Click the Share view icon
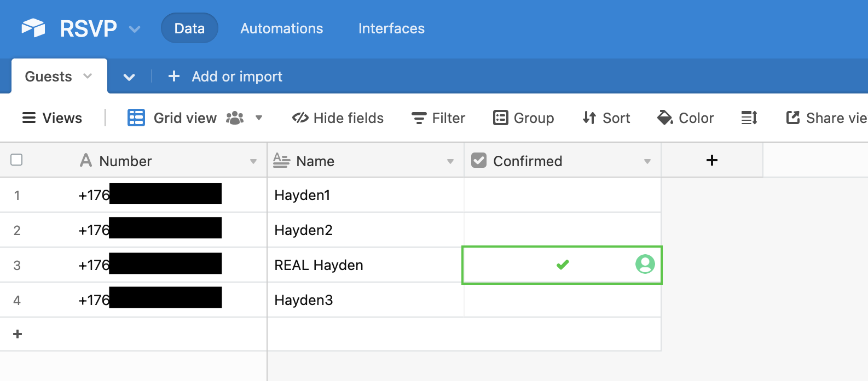Image resolution: width=868 pixels, height=381 pixels. click(x=793, y=118)
